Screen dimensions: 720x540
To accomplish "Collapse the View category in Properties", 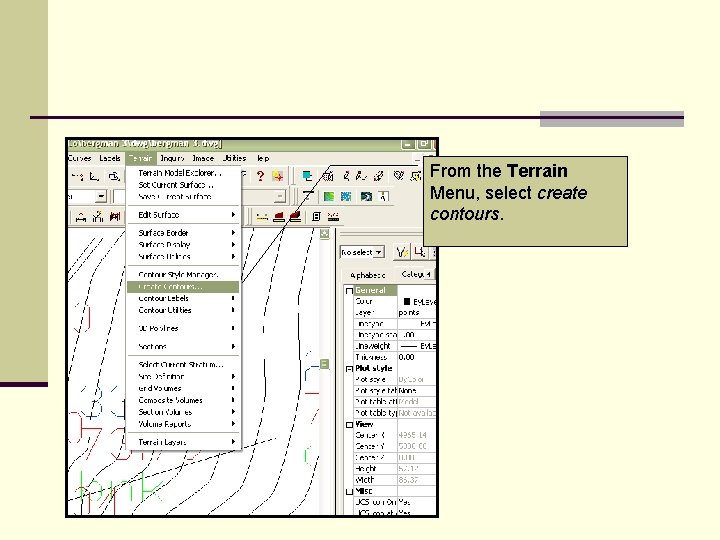I will tap(349, 425).
